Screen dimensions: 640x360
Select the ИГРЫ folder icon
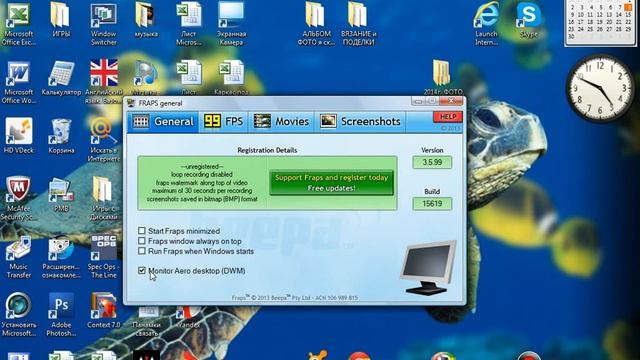(61, 20)
